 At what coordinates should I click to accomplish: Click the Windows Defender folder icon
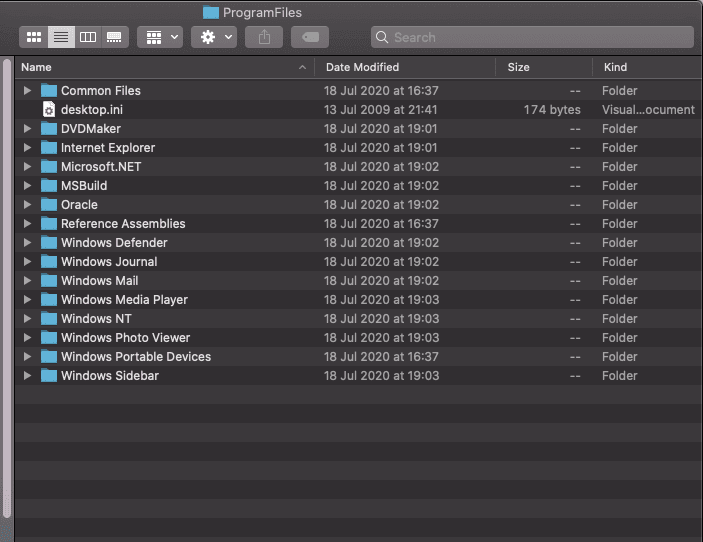[49, 243]
